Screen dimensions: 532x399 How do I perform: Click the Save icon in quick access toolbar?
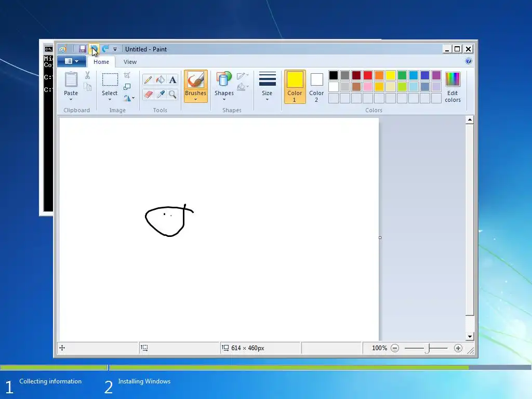click(x=83, y=49)
